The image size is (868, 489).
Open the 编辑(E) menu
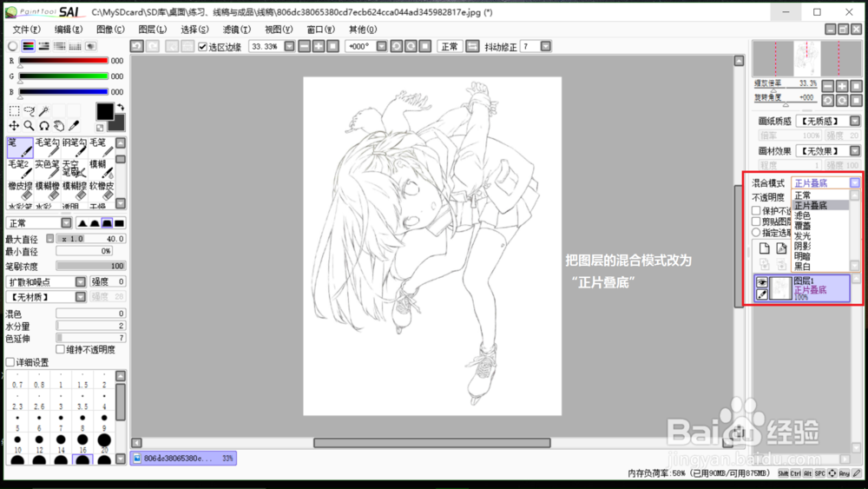click(x=69, y=30)
